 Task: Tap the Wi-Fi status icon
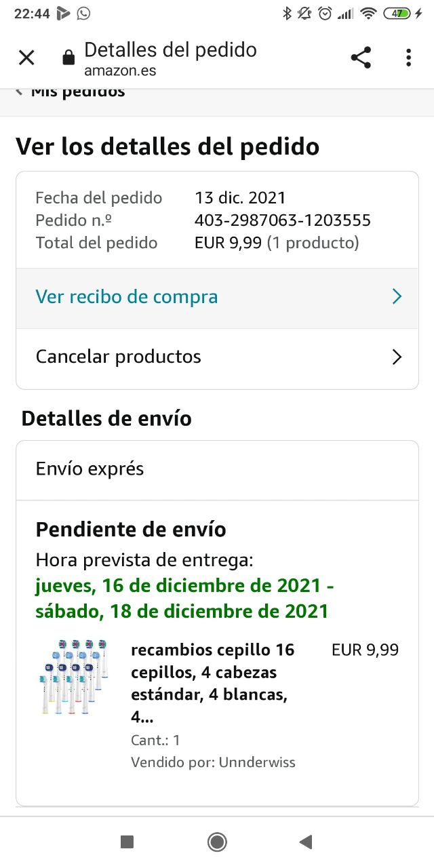[368, 14]
